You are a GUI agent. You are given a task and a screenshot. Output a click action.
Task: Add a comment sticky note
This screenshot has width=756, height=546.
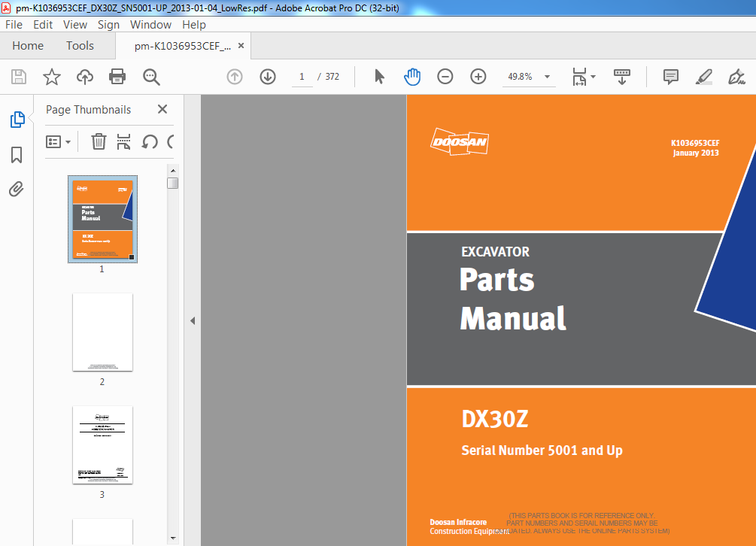click(x=671, y=77)
